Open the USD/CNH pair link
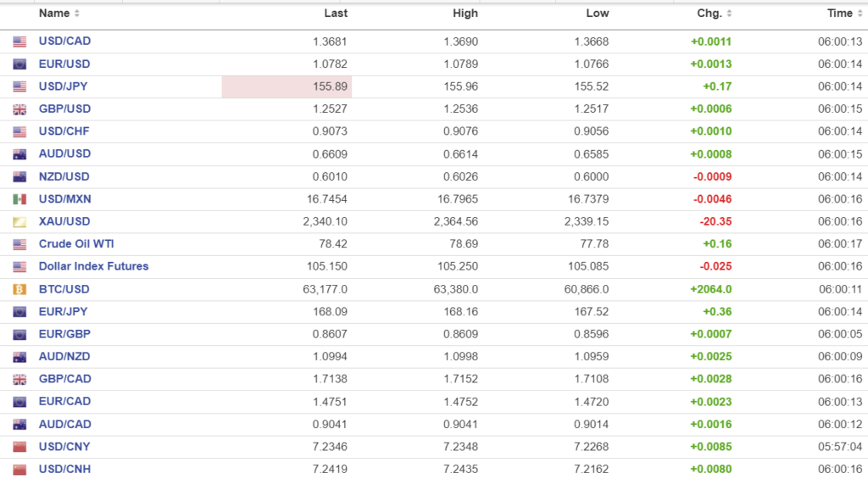 64,469
